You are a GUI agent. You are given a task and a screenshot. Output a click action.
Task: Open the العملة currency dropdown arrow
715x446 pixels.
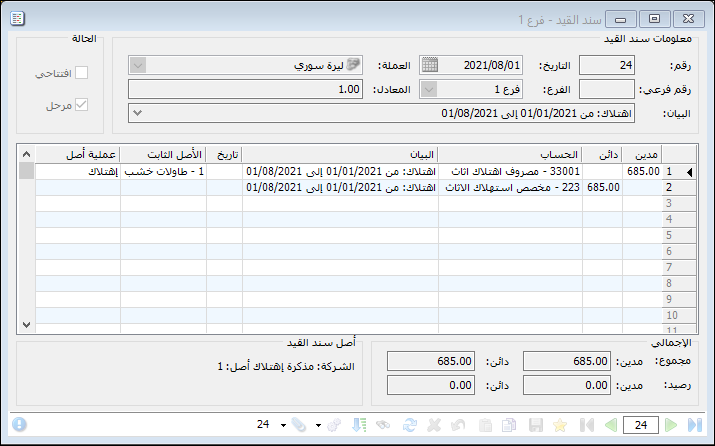tap(138, 65)
